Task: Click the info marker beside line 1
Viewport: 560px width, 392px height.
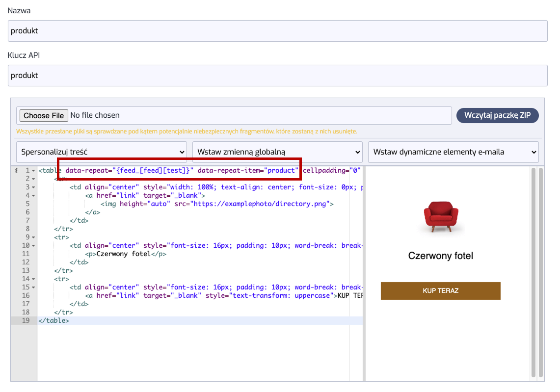Action: [x=16, y=171]
